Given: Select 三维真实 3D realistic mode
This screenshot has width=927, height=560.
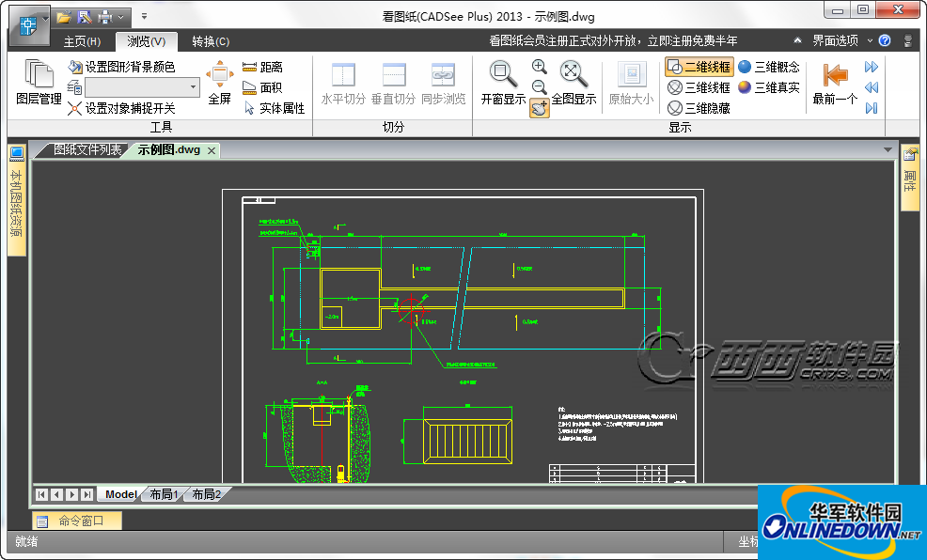Looking at the screenshot, I should (x=769, y=87).
